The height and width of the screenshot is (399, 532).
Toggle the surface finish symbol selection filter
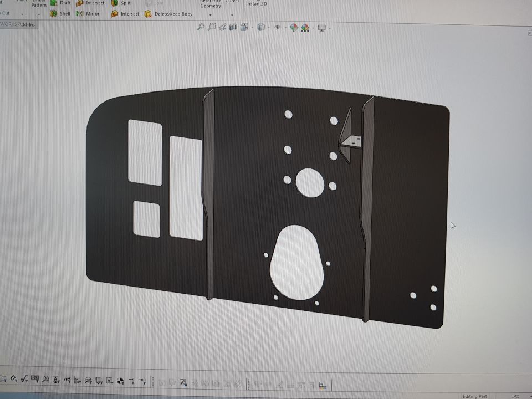[x=24, y=379]
